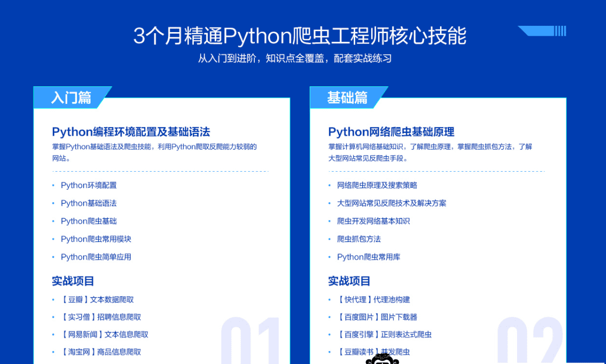Select the Python爬虫简单应用 item
606x364 pixels.
tap(96, 257)
